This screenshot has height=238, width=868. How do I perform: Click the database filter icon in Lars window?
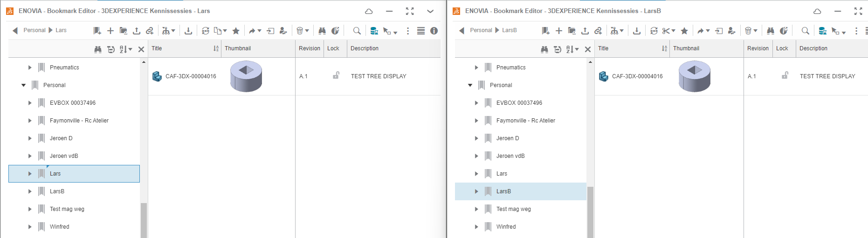[x=374, y=31]
